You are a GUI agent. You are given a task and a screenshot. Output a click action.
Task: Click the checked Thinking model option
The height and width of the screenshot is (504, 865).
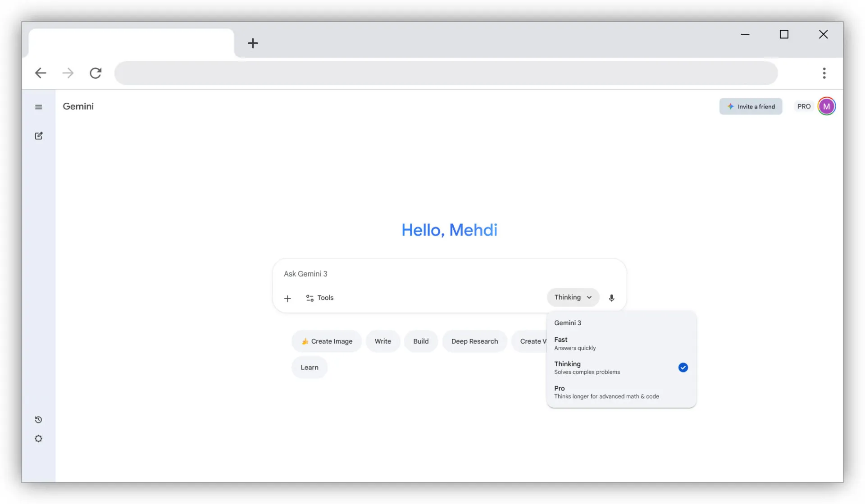coord(621,368)
